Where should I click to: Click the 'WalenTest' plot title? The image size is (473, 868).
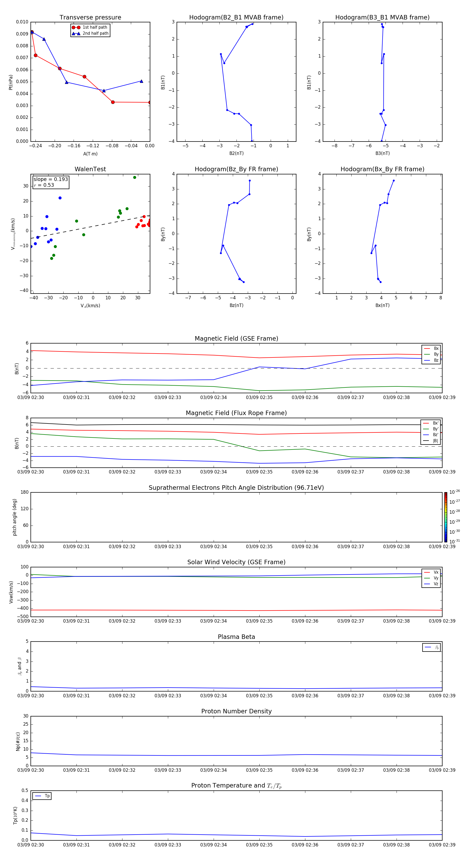tap(90, 169)
